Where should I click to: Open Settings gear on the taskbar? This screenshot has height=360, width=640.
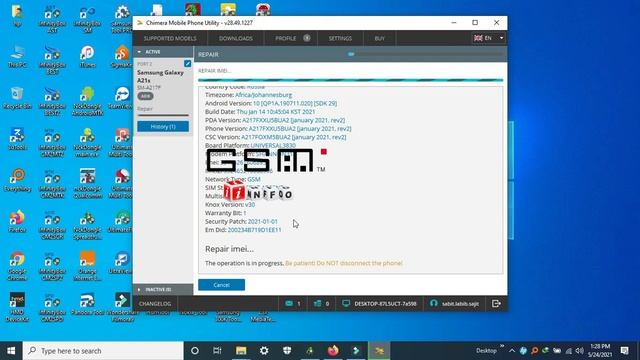tap(264, 351)
